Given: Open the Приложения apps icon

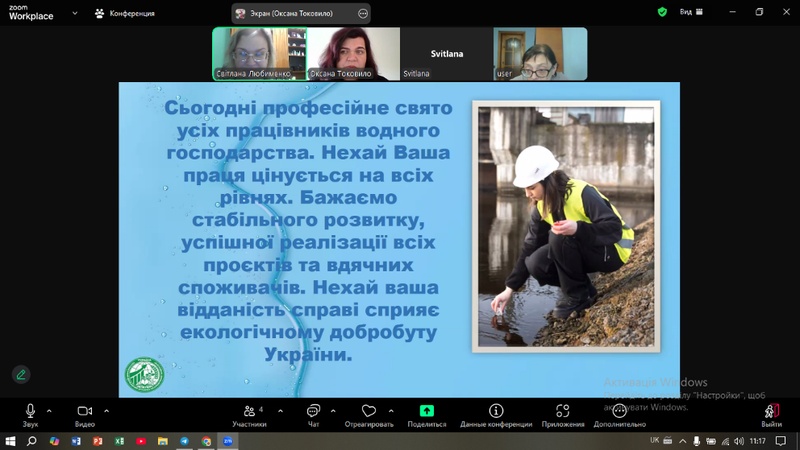Looking at the screenshot, I should [563, 411].
